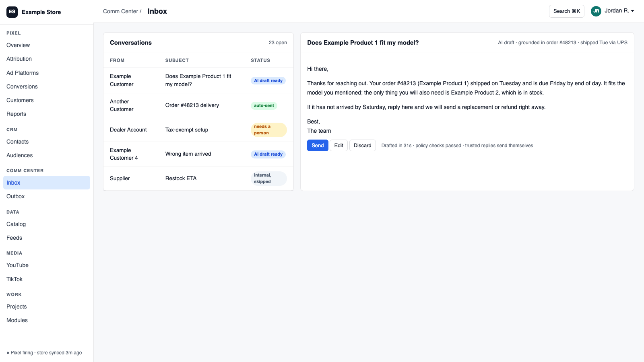Click the Supplier sender name
Screen dimensions: 644x362
120,178
